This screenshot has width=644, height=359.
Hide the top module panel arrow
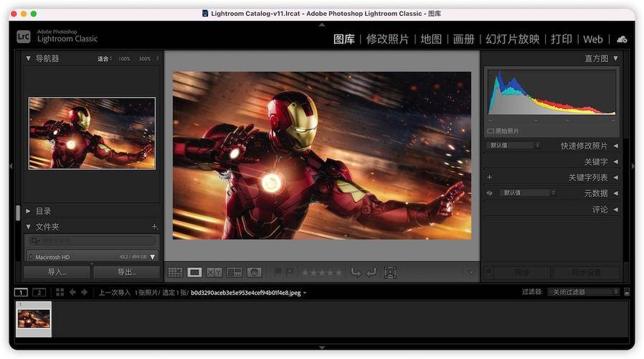pos(322,24)
